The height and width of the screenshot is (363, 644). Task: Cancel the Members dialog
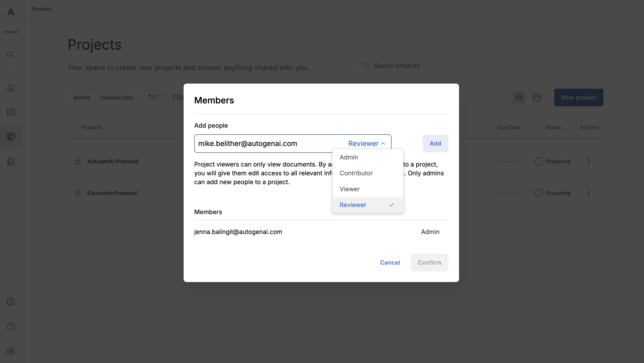point(390,263)
